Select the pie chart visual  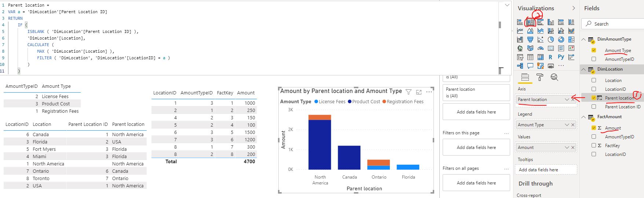pos(551,39)
